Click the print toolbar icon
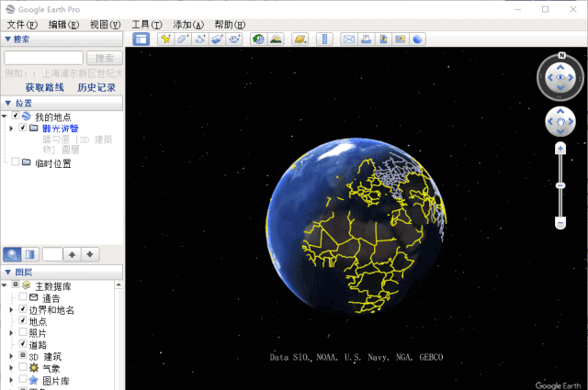The width and height of the screenshot is (588, 390). [x=367, y=39]
